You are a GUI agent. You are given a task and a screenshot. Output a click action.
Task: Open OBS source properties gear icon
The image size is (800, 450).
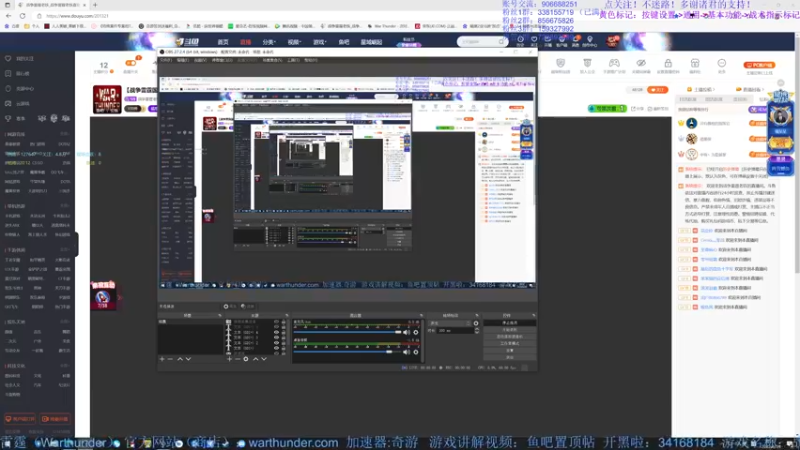[x=246, y=359]
